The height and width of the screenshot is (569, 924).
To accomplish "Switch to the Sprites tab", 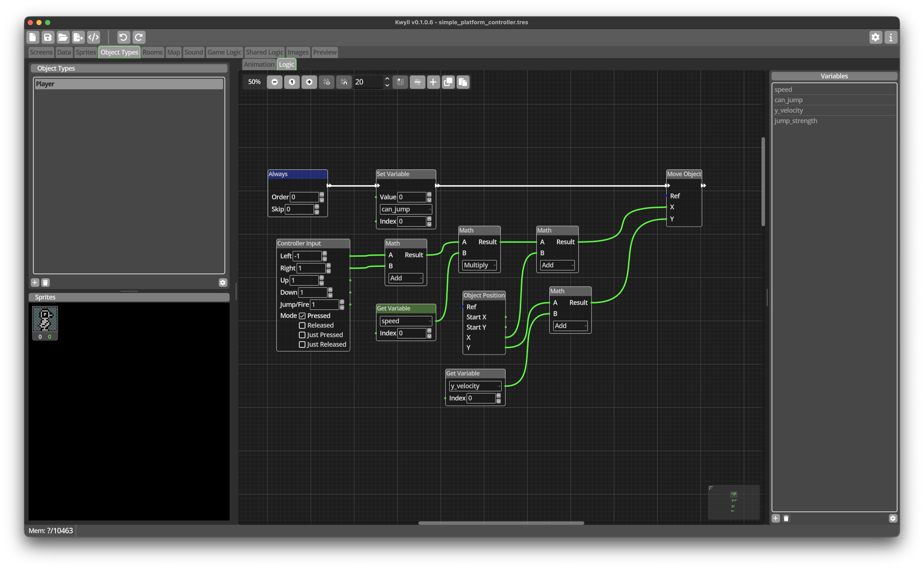I will [x=86, y=52].
